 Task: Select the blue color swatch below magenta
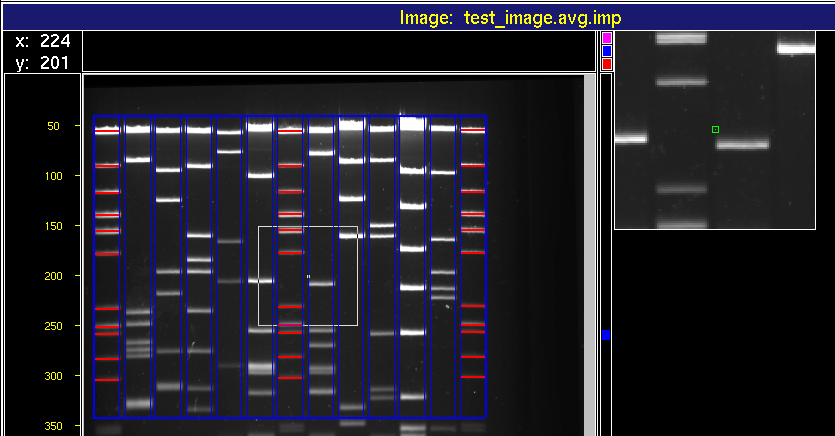[607, 51]
